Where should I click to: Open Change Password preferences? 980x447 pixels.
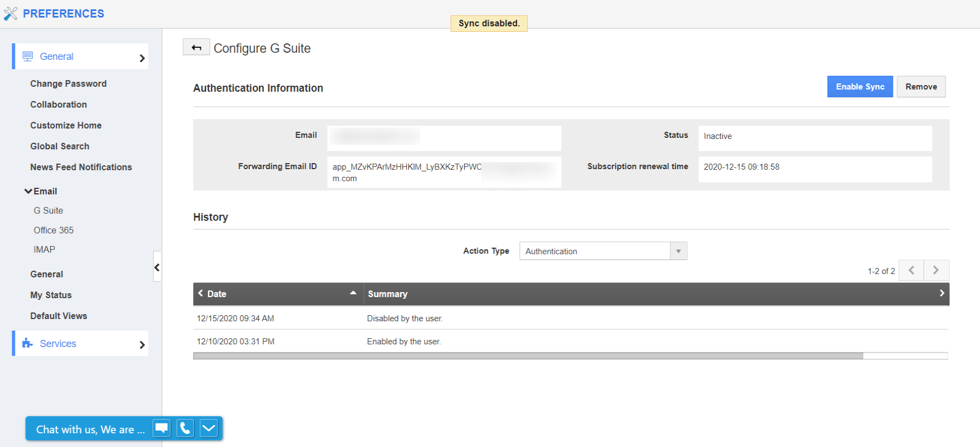point(68,83)
